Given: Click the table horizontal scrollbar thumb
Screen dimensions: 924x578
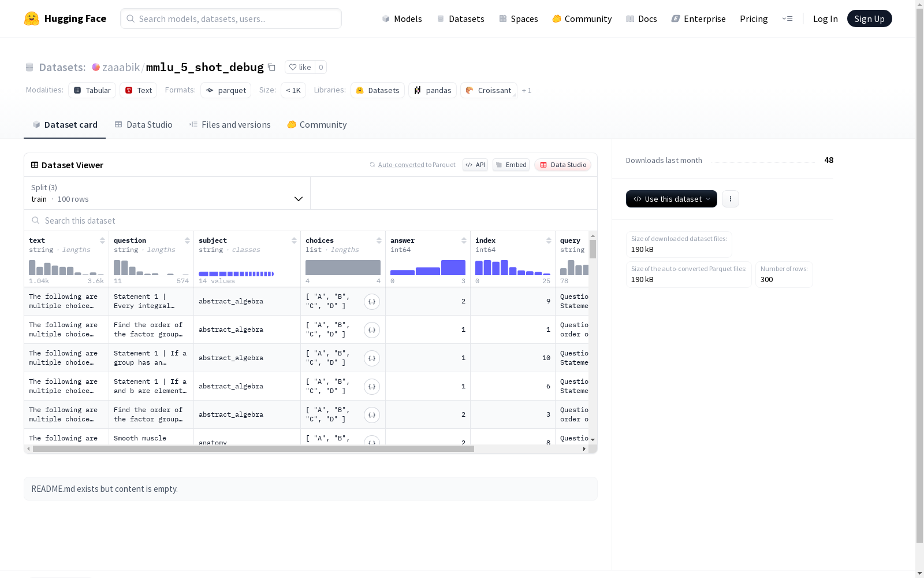Looking at the screenshot, I should 254,449.
